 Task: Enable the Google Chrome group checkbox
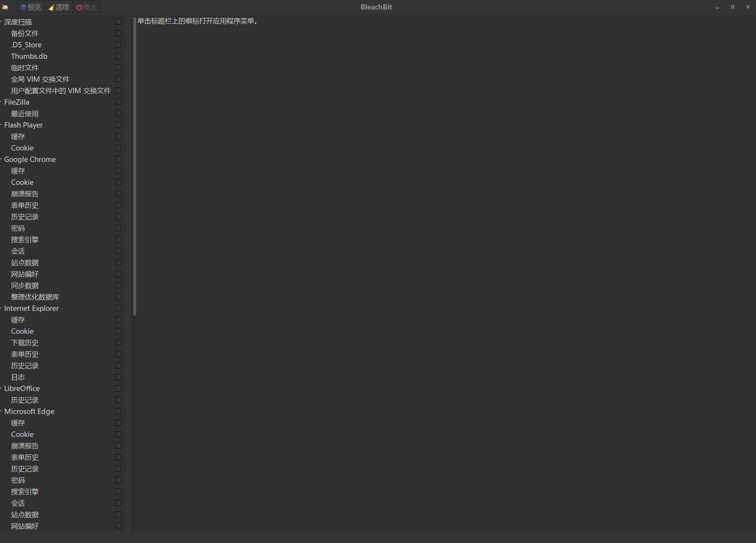(x=118, y=160)
